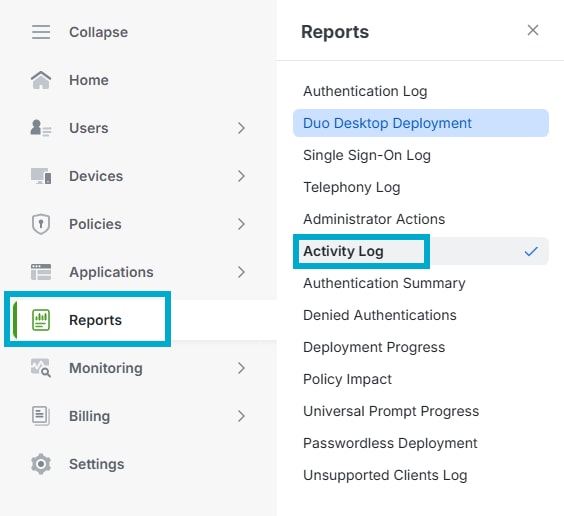Expand the Policies submenu chevron
This screenshot has width=564, height=516.
click(241, 224)
